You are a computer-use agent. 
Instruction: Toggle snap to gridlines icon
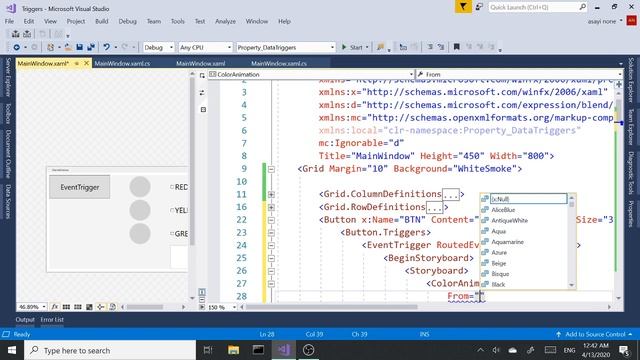pos(78,307)
